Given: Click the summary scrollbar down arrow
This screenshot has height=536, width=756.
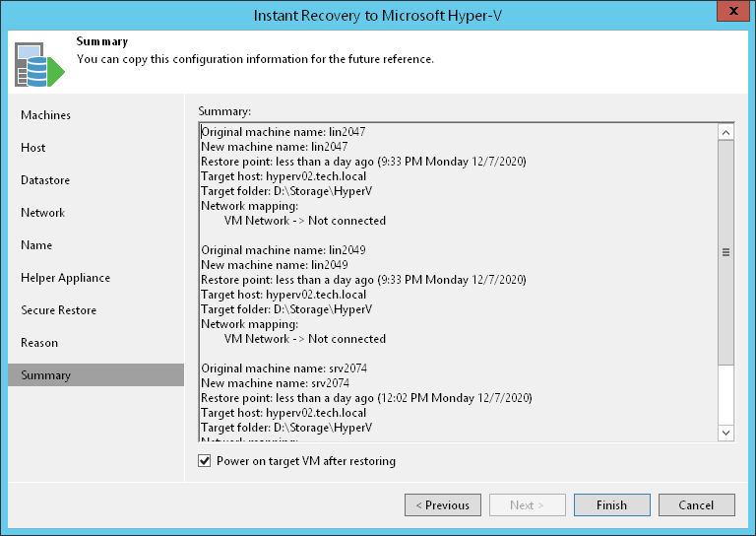Looking at the screenshot, I should [x=725, y=433].
